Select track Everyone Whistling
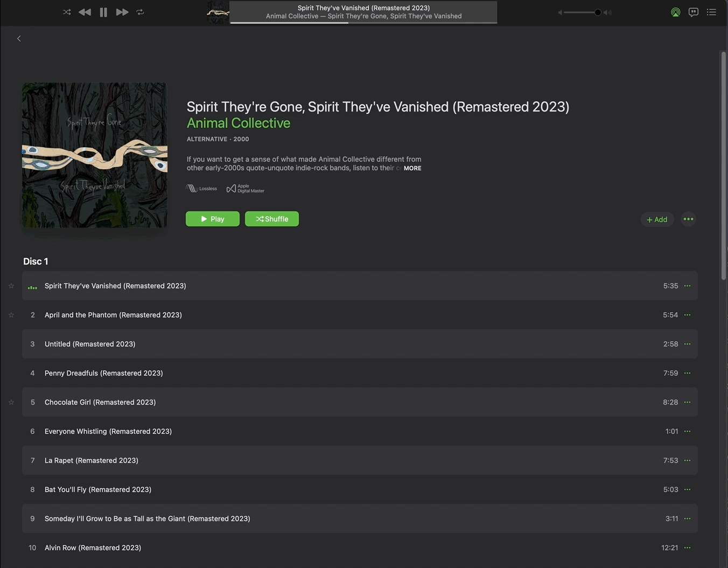728x568 pixels. tap(360, 431)
